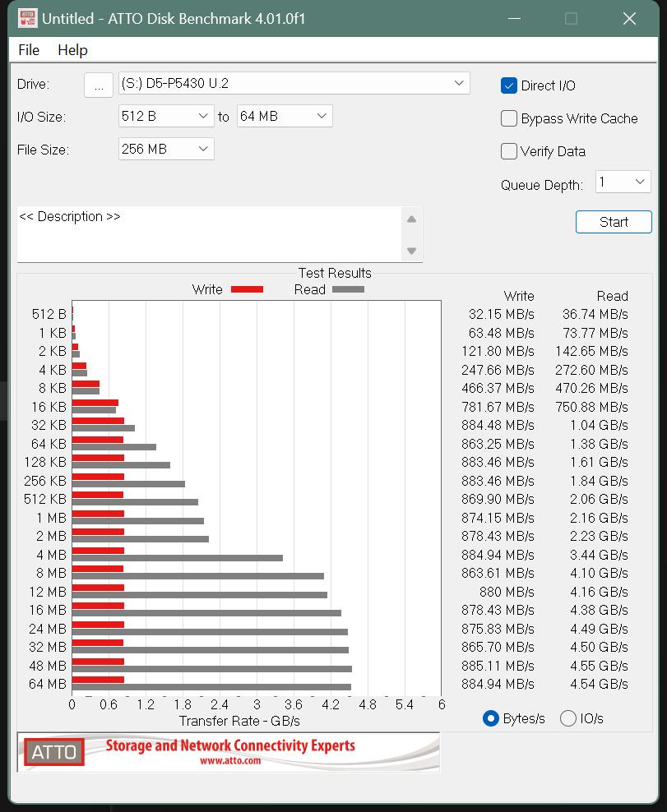667x812 pixels.
Task: Click the 16 KB row label in chart
Action: tap(49, 407)
